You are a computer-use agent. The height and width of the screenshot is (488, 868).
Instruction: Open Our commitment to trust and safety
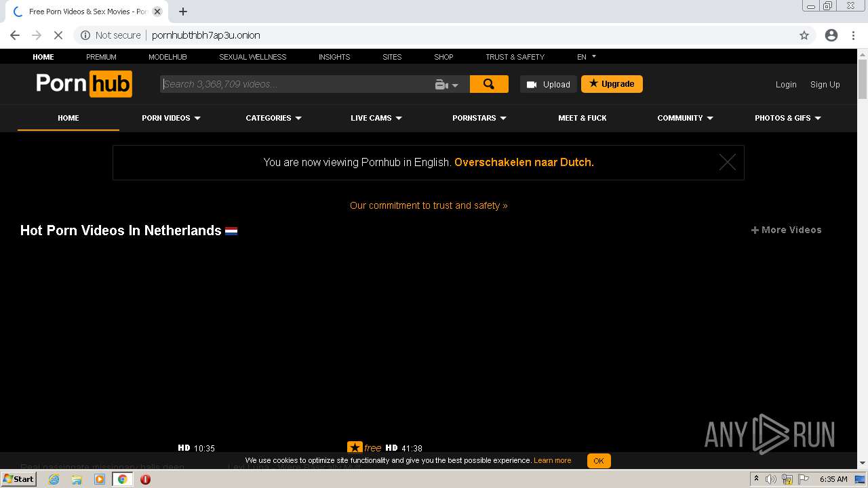point(429,205)
